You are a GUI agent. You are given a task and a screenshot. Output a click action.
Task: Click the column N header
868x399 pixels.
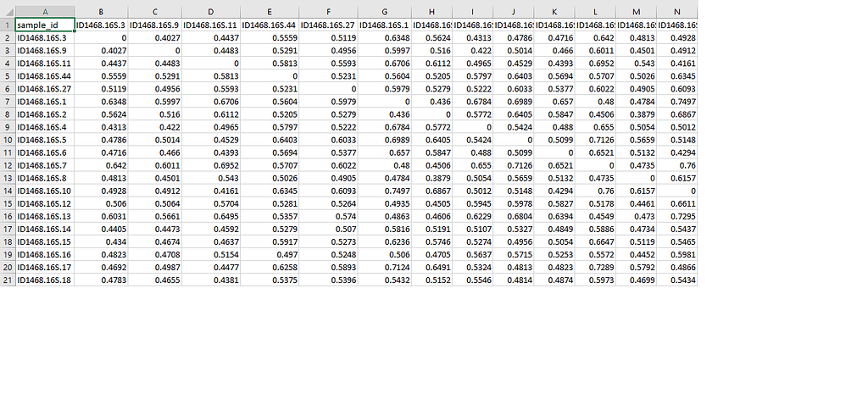(677, 12)
